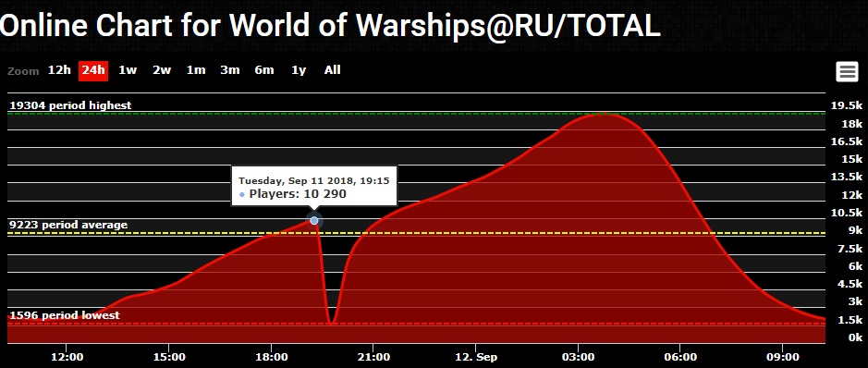The width and height of the screenshot is (868, 368).
Task: Click the 1596 period lowest label
Action: point(64,315)
